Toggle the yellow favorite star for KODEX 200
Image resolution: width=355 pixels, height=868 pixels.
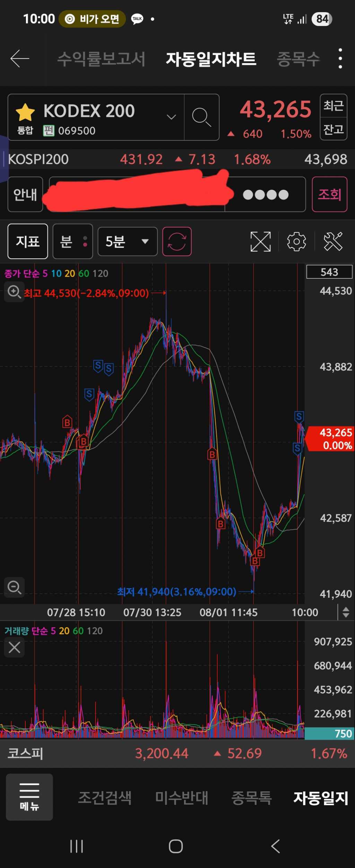pyautogui.click(x=25, y=112)
